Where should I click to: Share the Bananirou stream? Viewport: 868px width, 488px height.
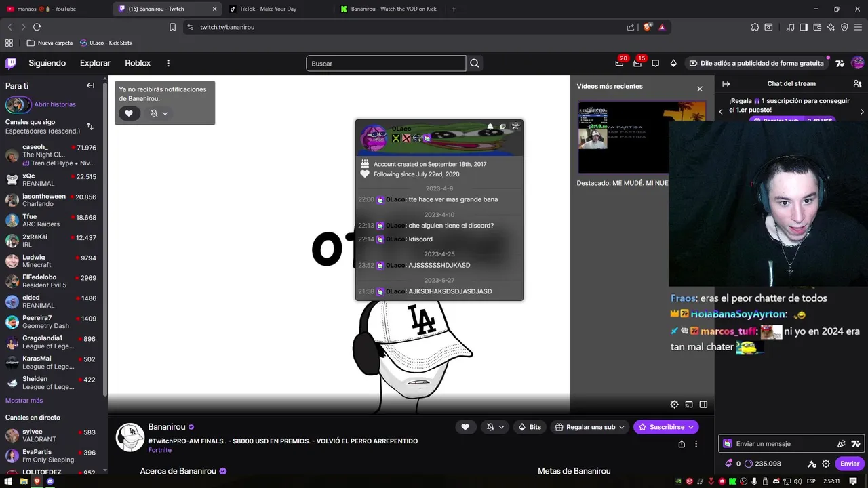point(682,444)
